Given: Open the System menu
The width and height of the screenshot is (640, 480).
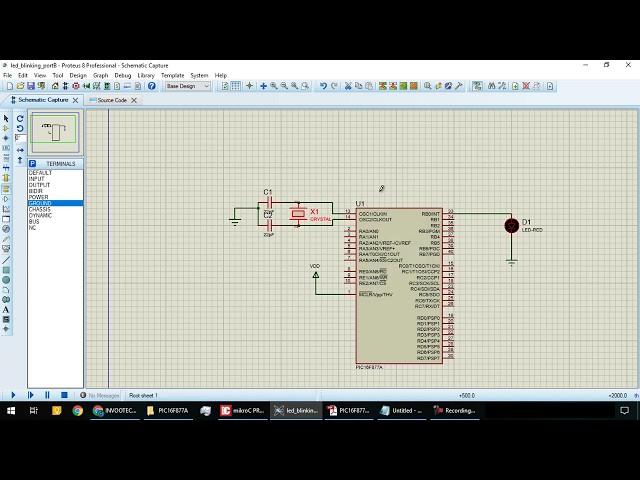Looking at the screenshot, I should point(199,76).
